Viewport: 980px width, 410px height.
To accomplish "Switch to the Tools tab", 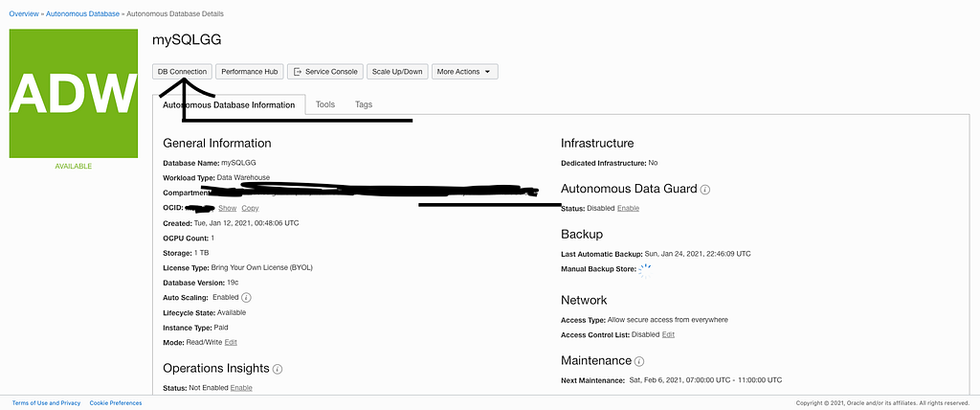I will tap(325, 104).
